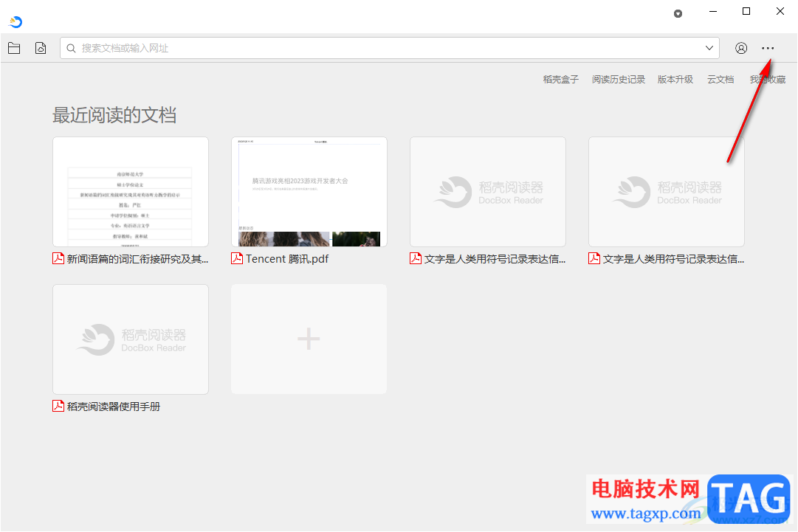Click the magnifier icon in the search bar

[72, 48]
